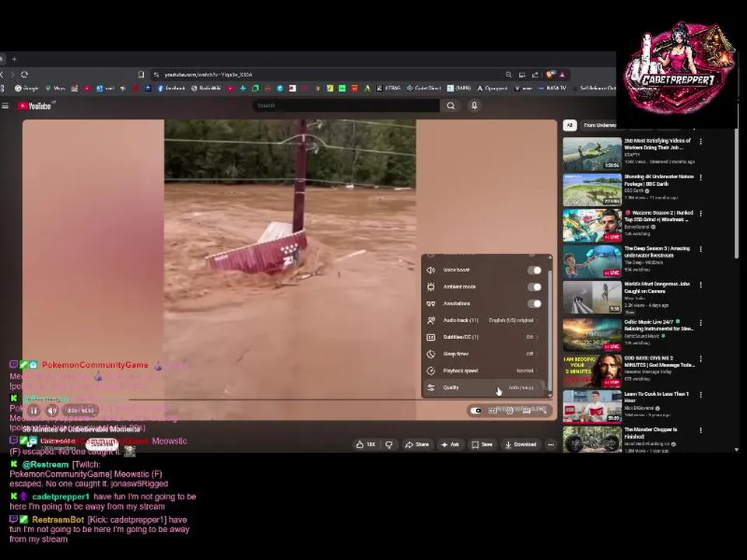Click the Ambient mode icon
Image resolution: width=747 pixels, height=560 pixels.
[x=430, y=287]
